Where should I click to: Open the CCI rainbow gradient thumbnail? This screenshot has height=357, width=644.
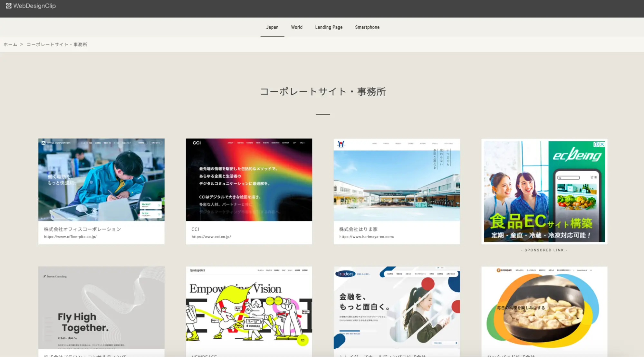pyautogui.click(x=249, y=180)
